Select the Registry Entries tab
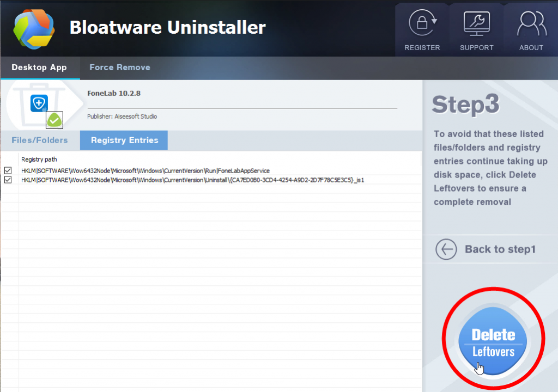 (x=124, y=140)
